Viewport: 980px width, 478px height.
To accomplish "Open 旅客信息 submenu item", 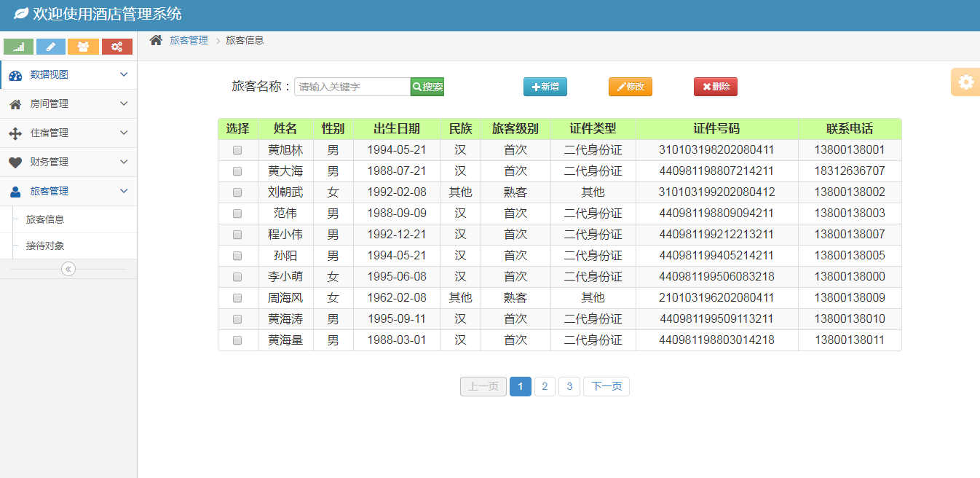I will pyautogui.click(x=68, y=219).
